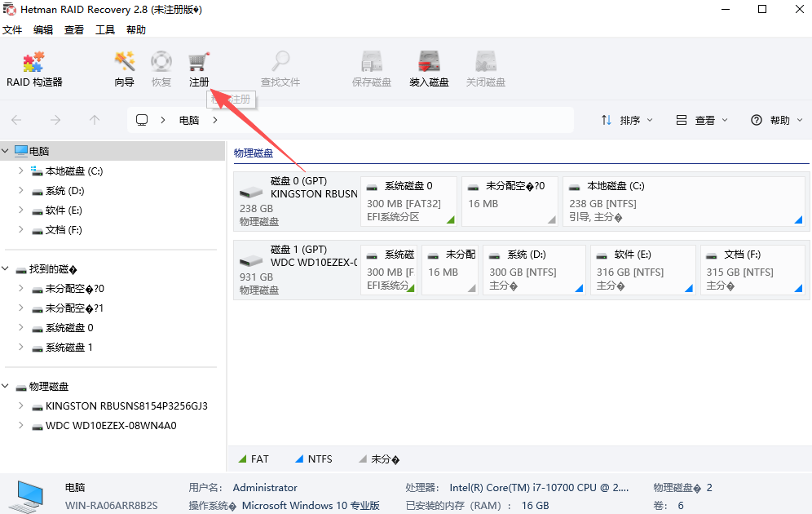Select 系统 (D:) 300 GB partition tile

click(x=534, y=270)
